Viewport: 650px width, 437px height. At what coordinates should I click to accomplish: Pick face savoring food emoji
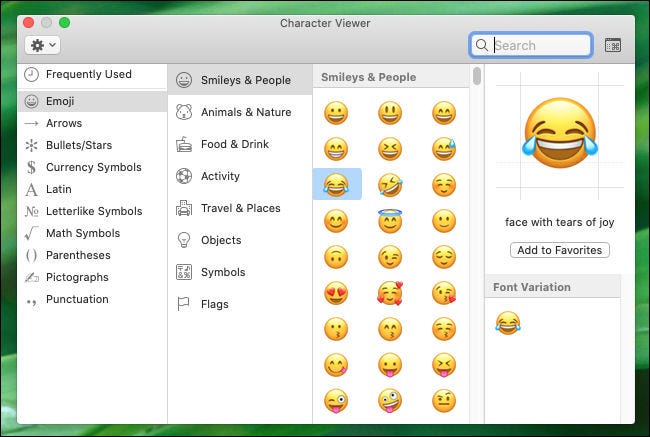[x=336, y=365]
